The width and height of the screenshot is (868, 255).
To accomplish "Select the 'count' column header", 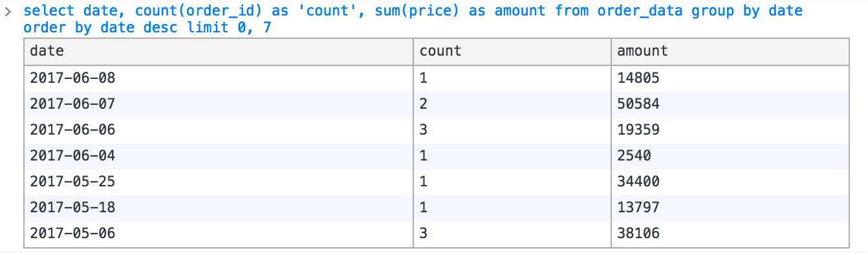I will (512, 51).
